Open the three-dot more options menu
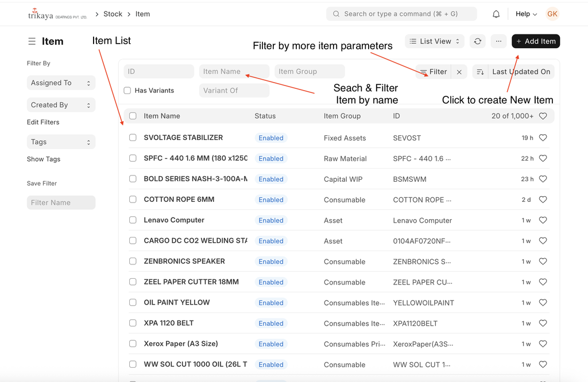 (x=498, y=41)
